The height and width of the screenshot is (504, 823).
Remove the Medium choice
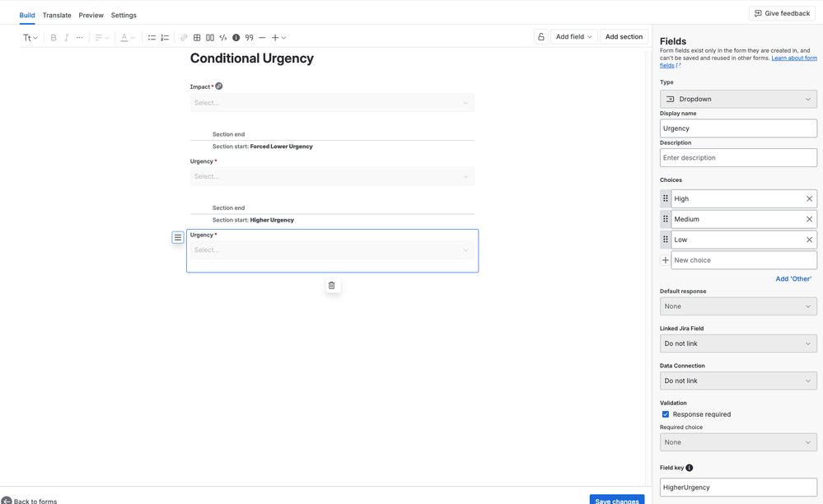point(809,219)
